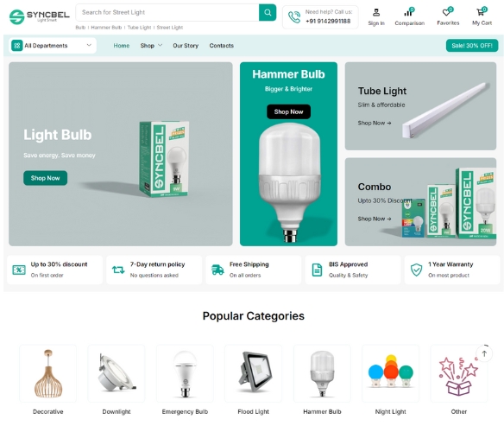Focus the Search for Street Light field

[167, 13]
